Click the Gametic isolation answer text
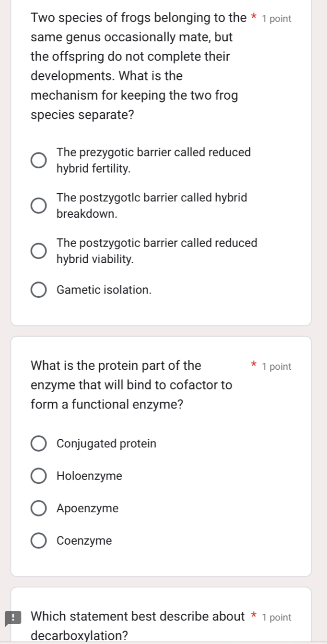This screenshot has width=327, height=644. click(x=104, y=289)
